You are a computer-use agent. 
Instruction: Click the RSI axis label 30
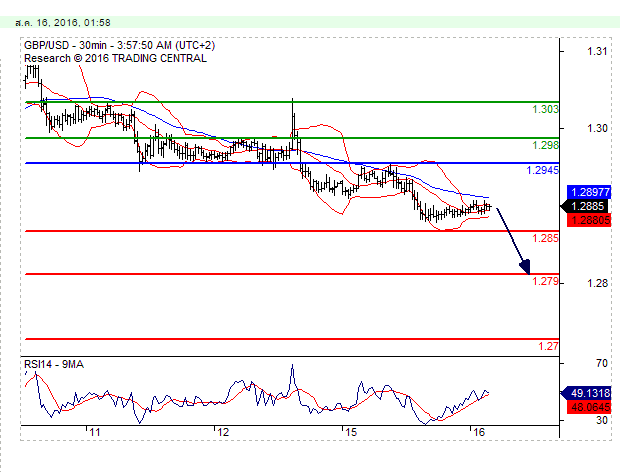coord(602,420)
